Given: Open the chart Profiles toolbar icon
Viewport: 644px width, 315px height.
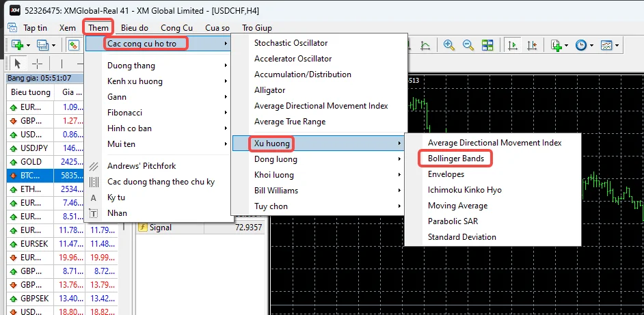Looking at the screenshot, I should [42, 45].
